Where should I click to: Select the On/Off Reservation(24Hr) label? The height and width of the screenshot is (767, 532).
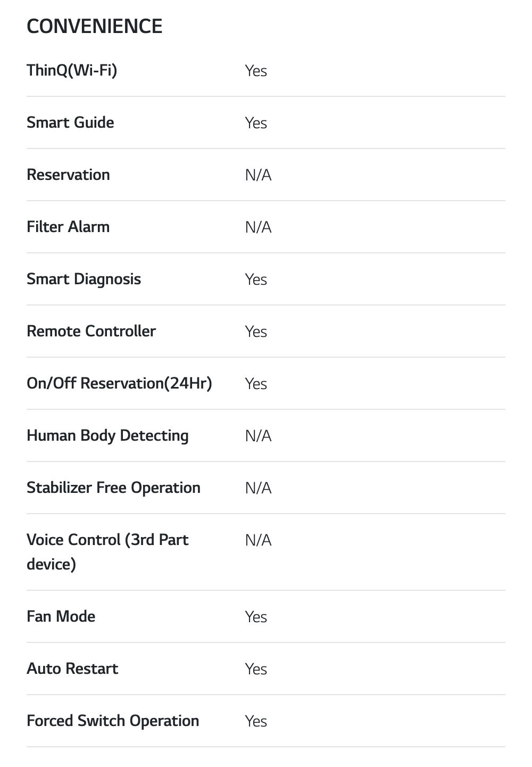(x=119, y=383)
